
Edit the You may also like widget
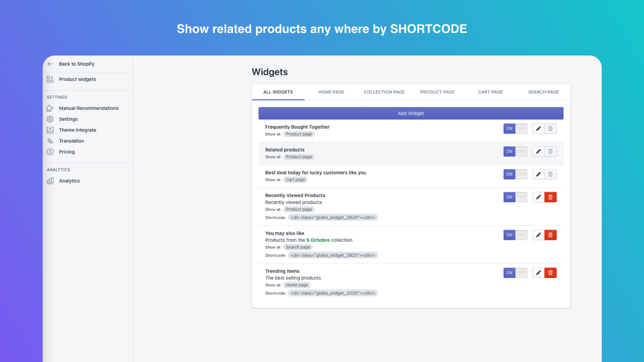pyautogui.click(x=538, y=235)
